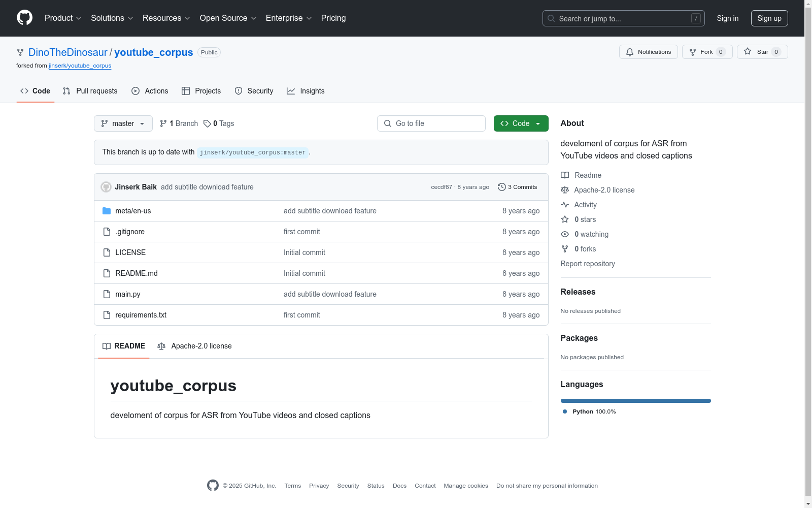The height and width of the screenshot is (508, 812).
Task: Click the slash shortcut key icon in search
Action: click(x=696, y=18)
